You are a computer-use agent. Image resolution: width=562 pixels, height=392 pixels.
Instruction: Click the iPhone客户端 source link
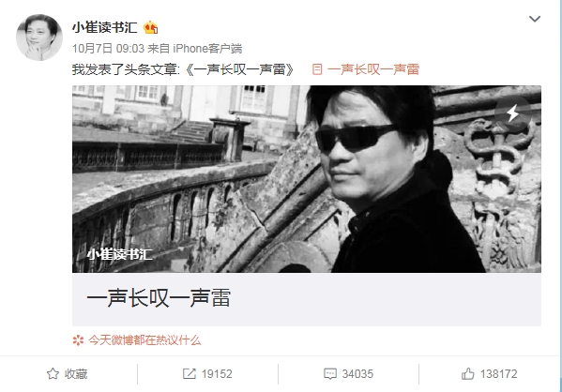point(207,49)
